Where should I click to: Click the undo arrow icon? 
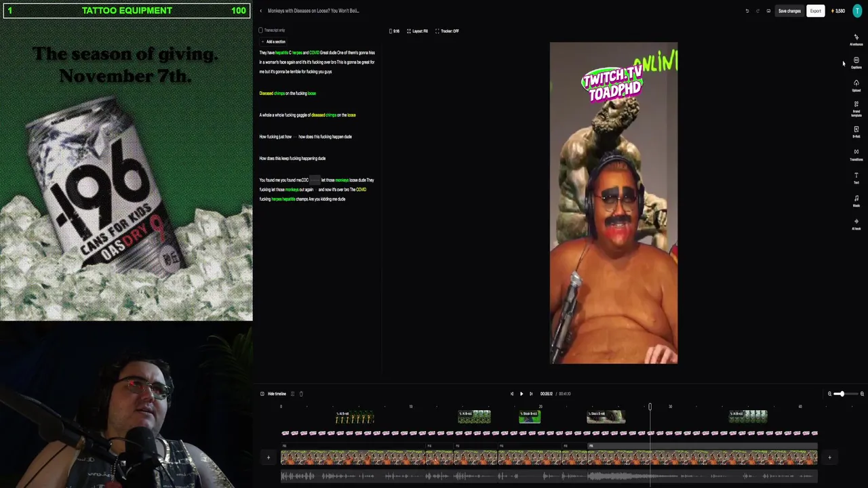pos(747,11)
